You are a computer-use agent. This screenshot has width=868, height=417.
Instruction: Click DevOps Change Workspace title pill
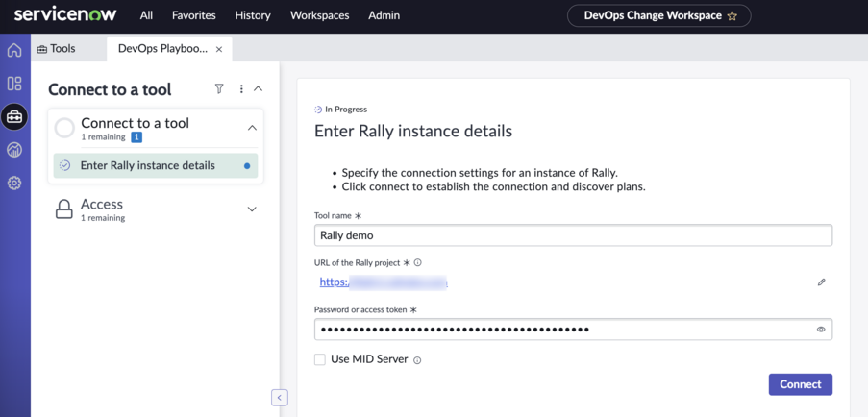pos(658,15)
